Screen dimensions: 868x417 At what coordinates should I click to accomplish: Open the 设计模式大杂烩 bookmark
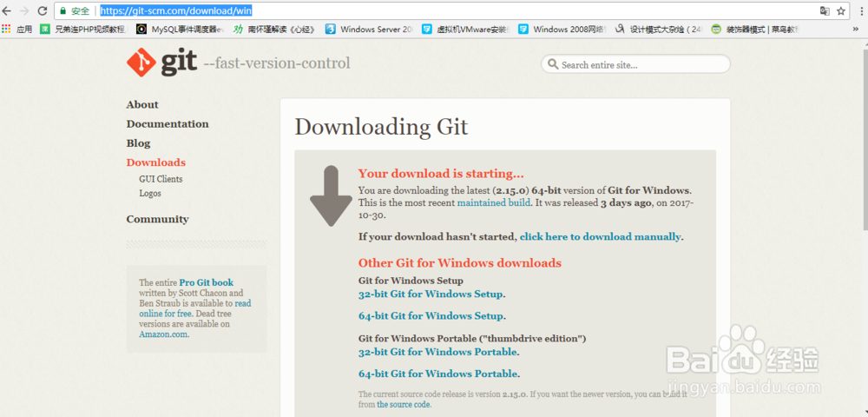click(660, 30)
